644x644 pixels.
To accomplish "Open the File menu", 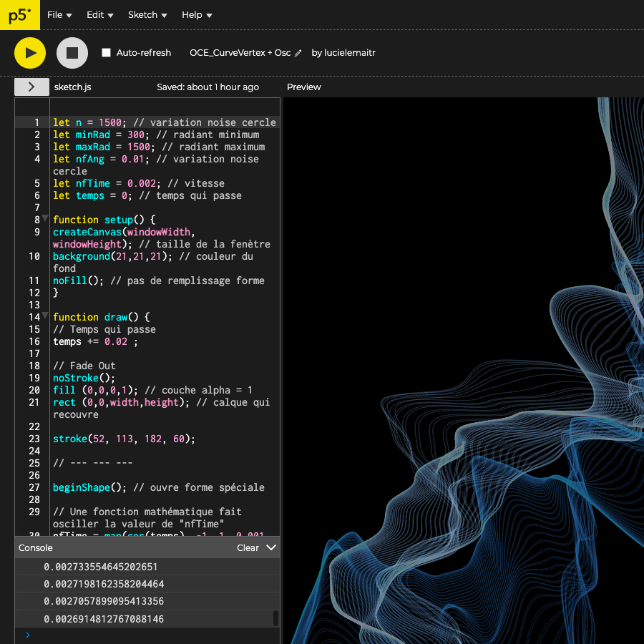I will click(x=59, y=15).
